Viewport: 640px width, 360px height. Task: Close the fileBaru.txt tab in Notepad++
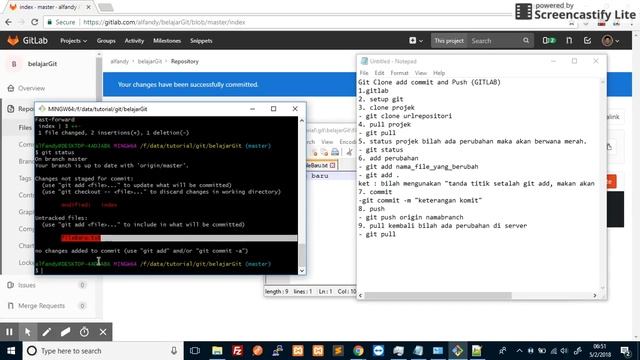[x=332, y=165]
